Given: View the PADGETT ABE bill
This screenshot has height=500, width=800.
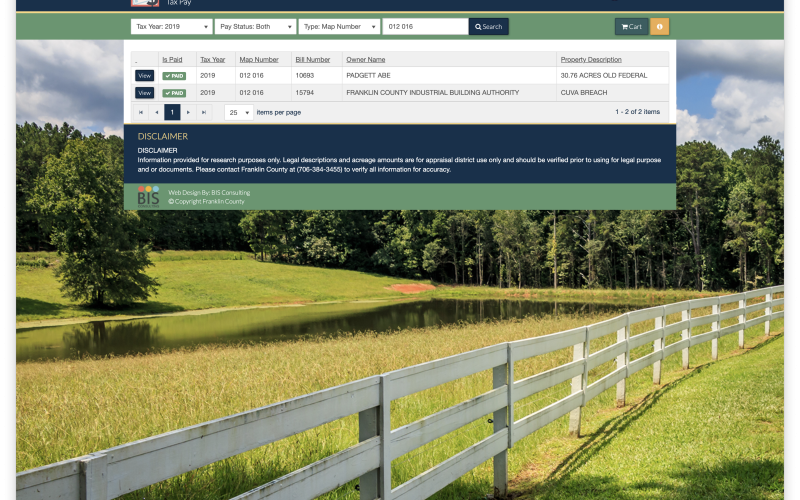Looking at the screenshot, I should pyautogui.click(x=144, y=76).
